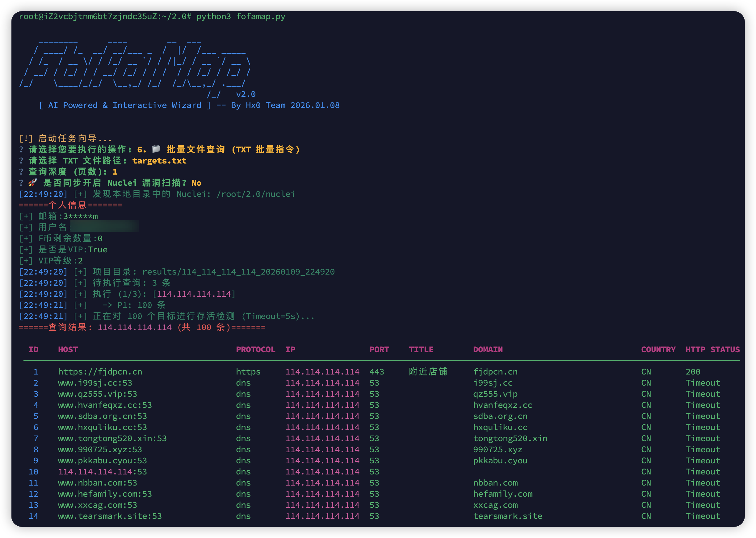Image resolution: width=756 pixels, height=538 pixels.
Task: Click the results project directory path
Action: point(238,272)
